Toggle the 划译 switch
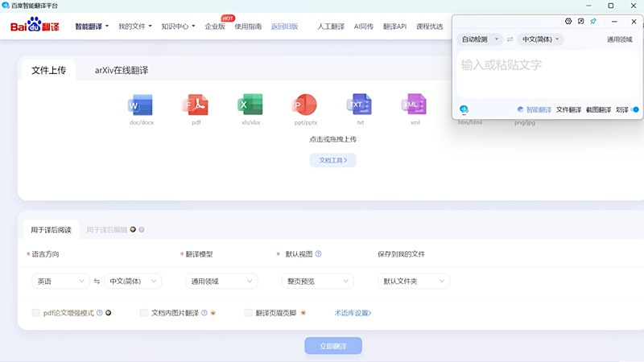Screen dimensions: 644x362 (x=635, y=109)
